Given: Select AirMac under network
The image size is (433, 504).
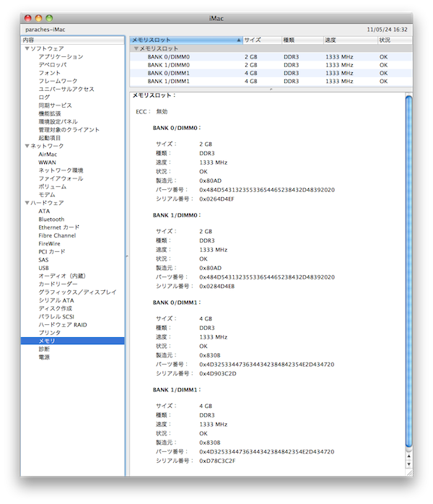Looking at the screenshot, I should 48,155.
